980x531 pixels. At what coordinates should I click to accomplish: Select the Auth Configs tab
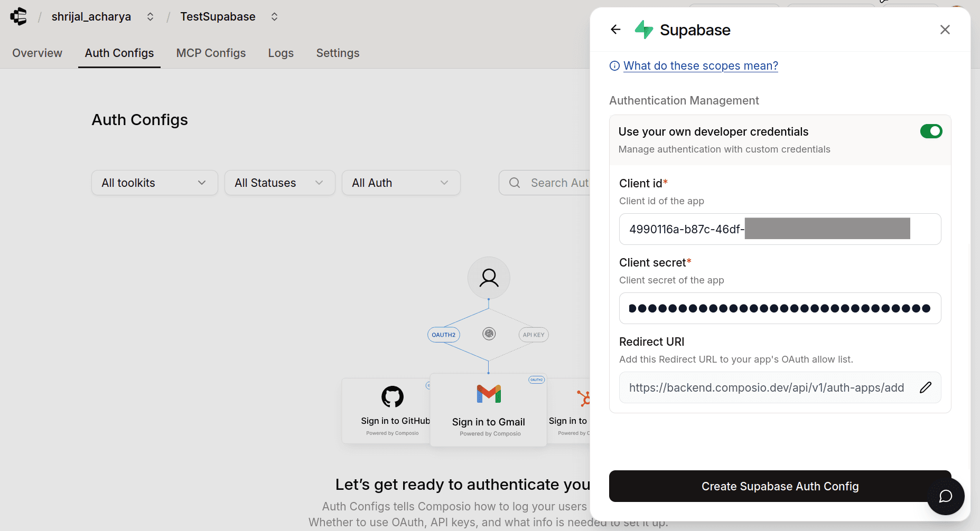tap(119, 53)
